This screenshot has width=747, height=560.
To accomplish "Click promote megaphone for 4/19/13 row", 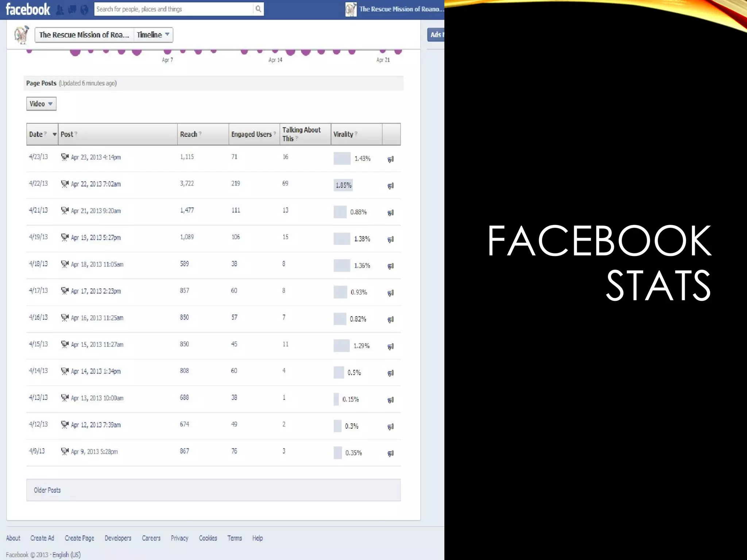I will [391, 240].
